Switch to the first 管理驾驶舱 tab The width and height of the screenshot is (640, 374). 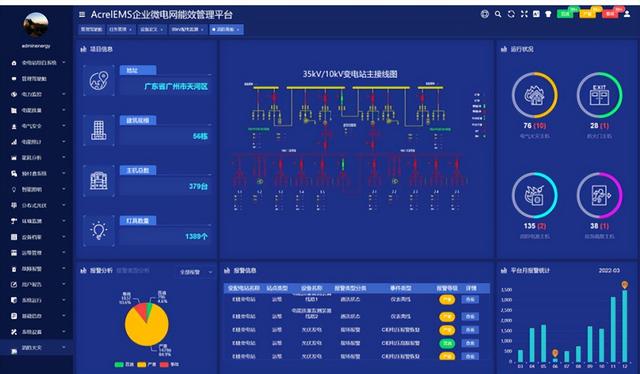coord(91,29)
